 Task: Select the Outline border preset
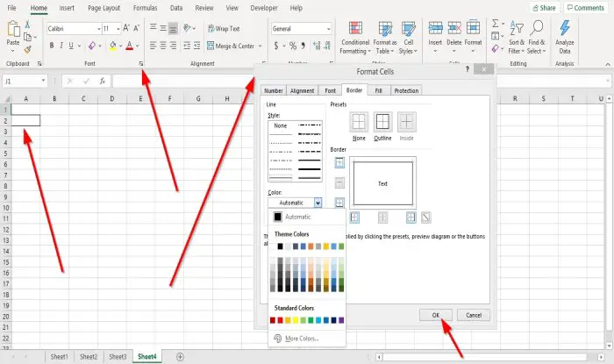[x=382, y=121]
